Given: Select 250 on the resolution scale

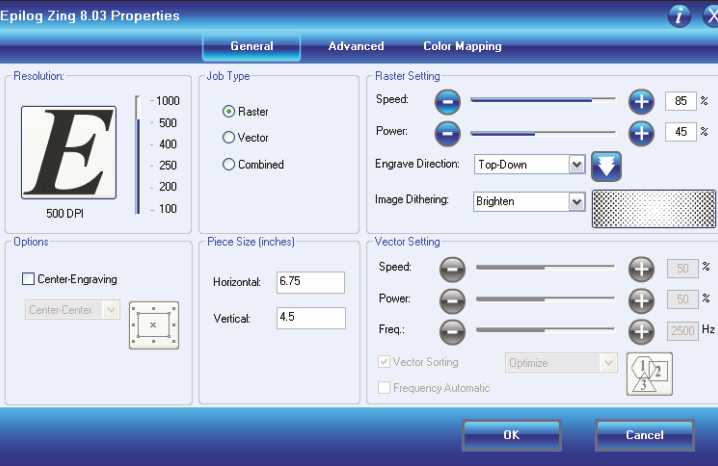Looking at the screenshot, I should 168,166.
